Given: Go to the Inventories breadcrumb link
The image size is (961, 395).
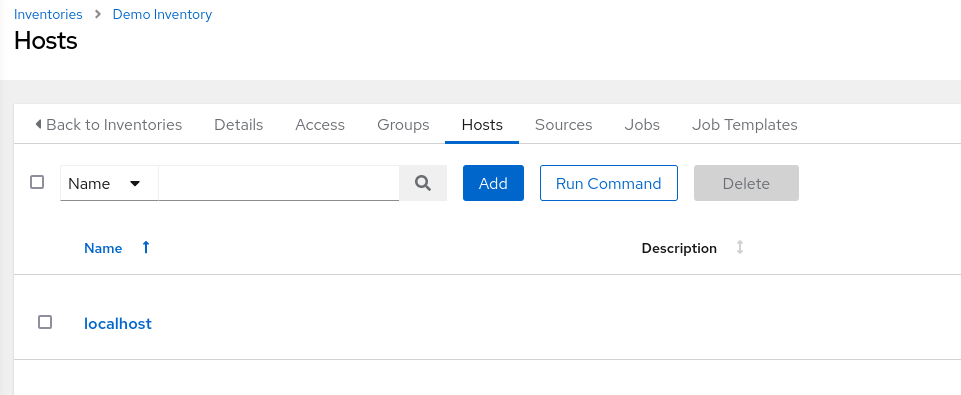Looking at the screenshot, I should pos(48,14).
